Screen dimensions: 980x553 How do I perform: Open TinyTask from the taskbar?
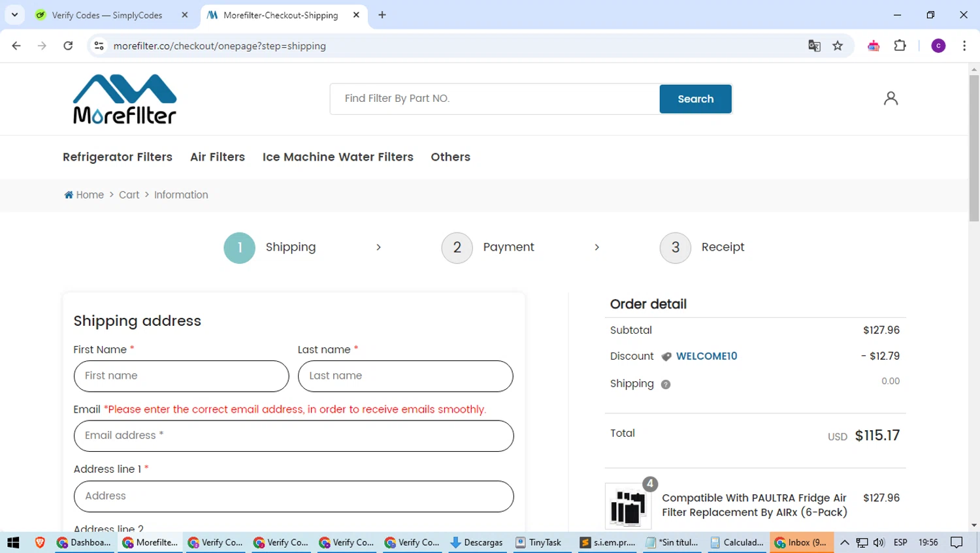click(x=540, y=543)
